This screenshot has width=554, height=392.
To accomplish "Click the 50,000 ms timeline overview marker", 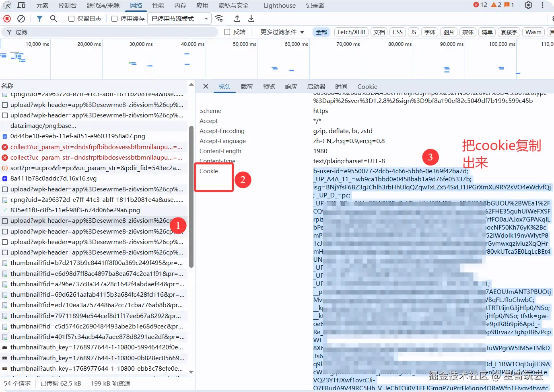I will 244,44.
